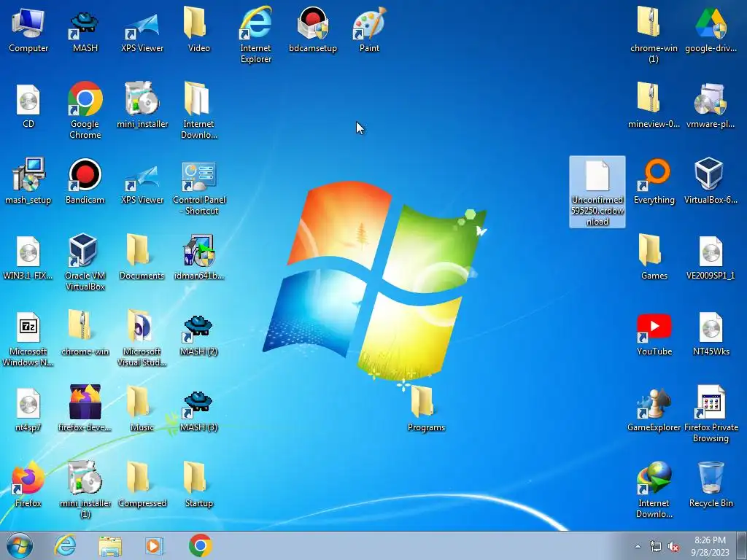Image resolution: width=747 pixels, height=560 pixels.
Task: Select the NT45Wks disc image
Action: [711, 333]
